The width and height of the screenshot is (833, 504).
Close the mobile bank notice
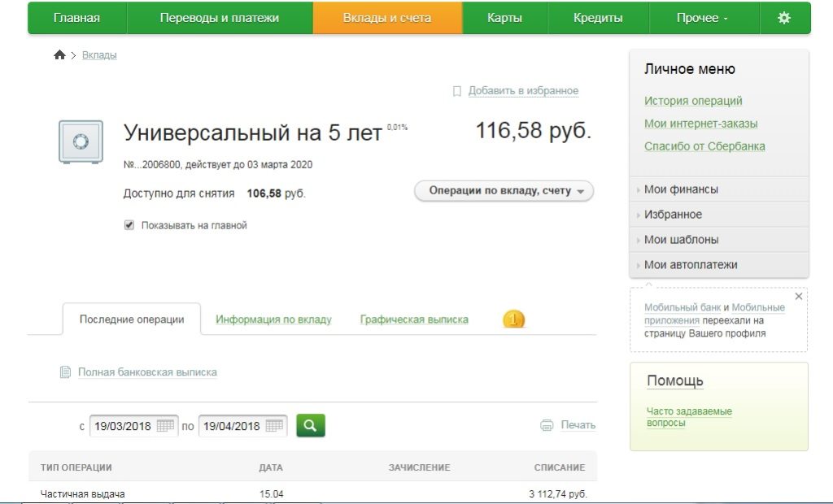coord(798,297)
